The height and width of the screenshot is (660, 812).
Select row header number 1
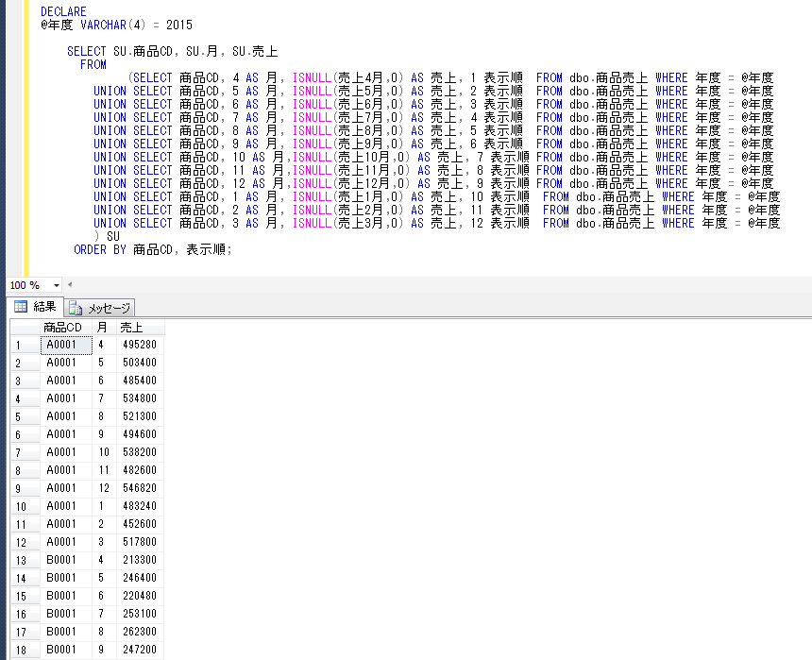click(25, 345)
